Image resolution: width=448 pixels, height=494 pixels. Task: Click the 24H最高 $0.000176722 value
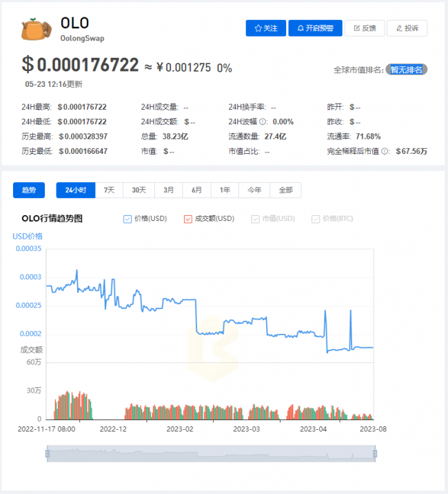coord(82,107)
